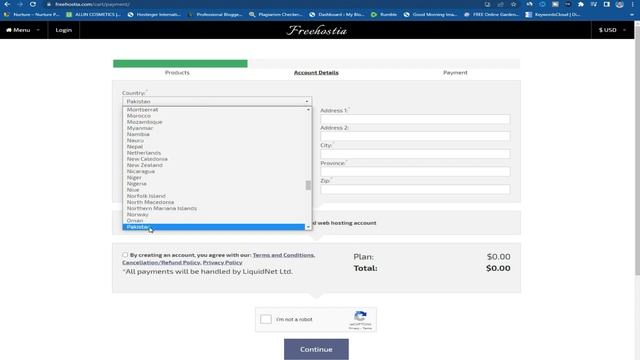The height and width of the screenshot is (360, 640).
Task: Open the Good Morning bookmark
Action: point(431,14)
